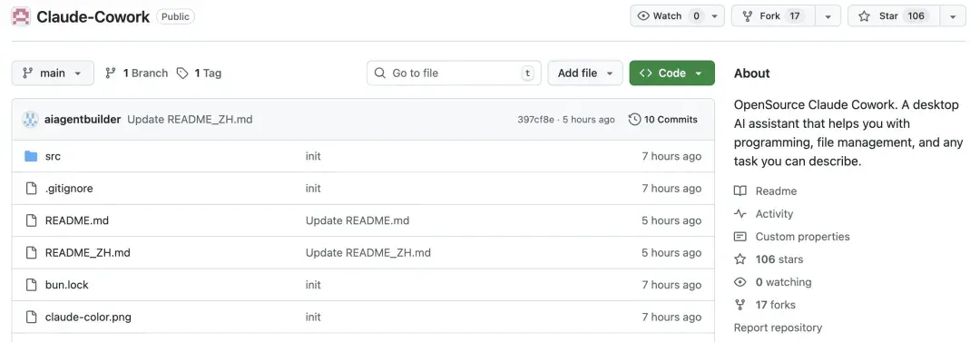The width and height of the screenshot is (980, 342).
Task: Click the t shortcut key hint
Action: [x=528, y=73]
